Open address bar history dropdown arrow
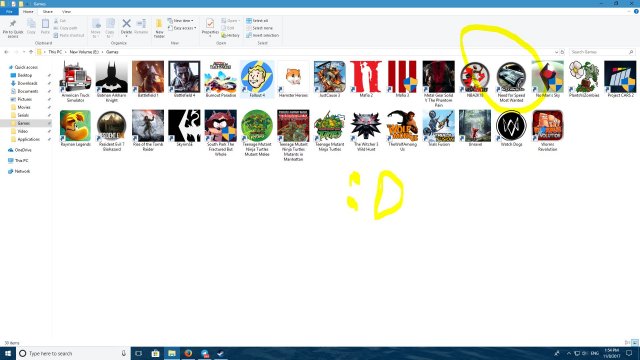Screen dimensions: 640x360 (556, 52)
